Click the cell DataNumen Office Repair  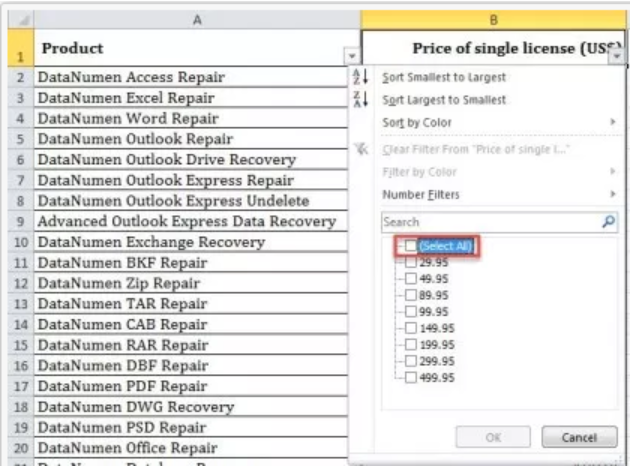click(x=191, y=448)
